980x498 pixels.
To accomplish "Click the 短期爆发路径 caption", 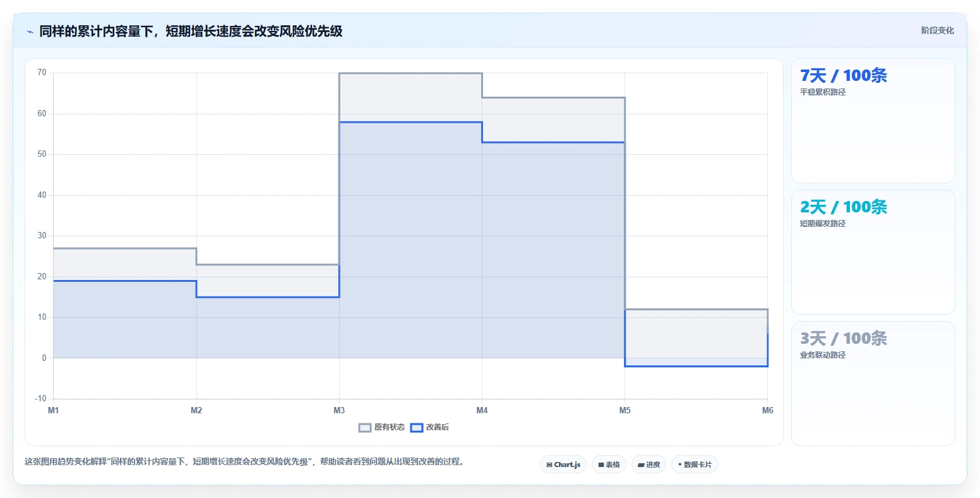I will pos(822,224).
